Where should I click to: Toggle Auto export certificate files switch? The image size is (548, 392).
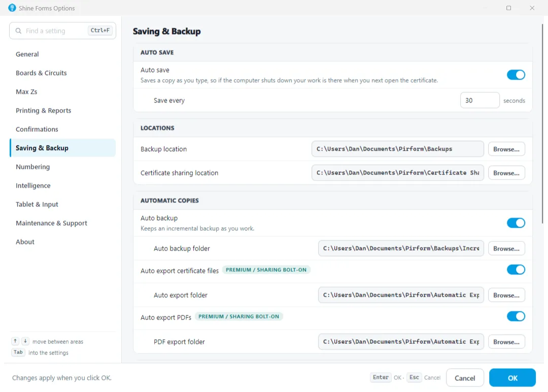coord(516,270)
